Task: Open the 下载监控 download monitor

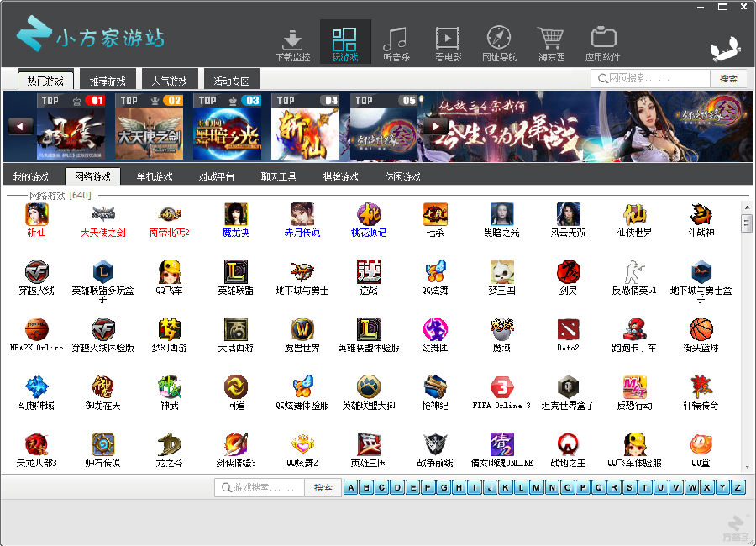Action: [x=292, y=44]
